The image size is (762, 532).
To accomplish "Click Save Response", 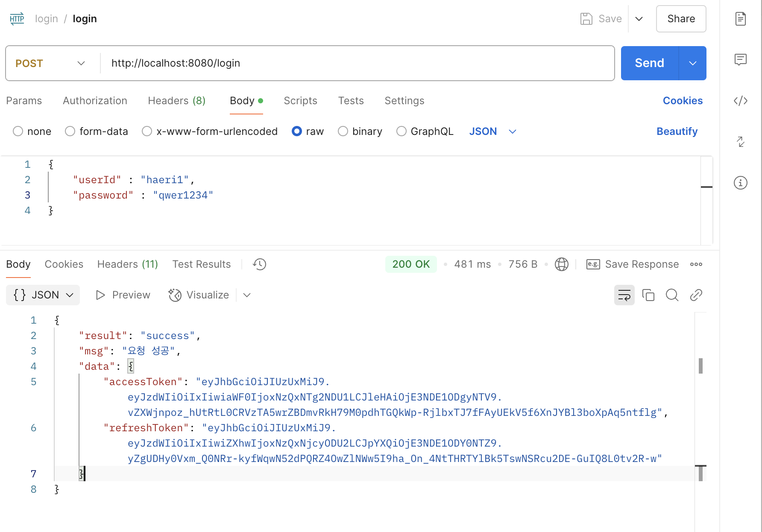I will 642,264.
